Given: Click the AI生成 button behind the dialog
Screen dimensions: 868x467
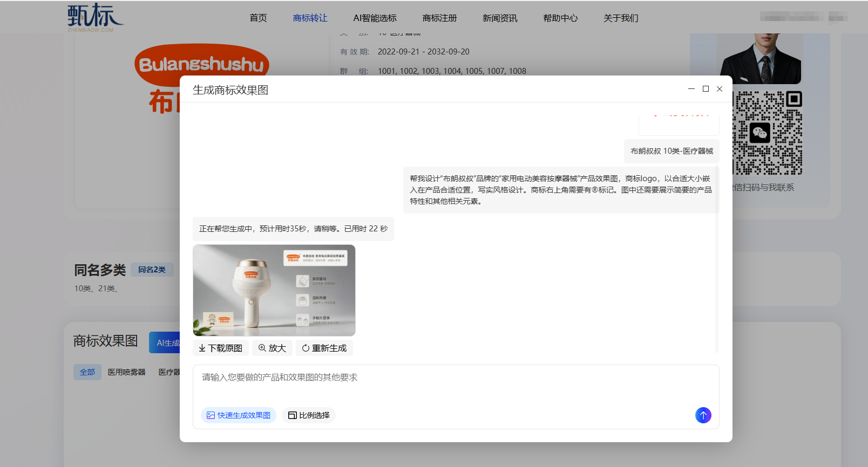Looking at the screenshot, I should pyautogui.click(x=165, y=342).
